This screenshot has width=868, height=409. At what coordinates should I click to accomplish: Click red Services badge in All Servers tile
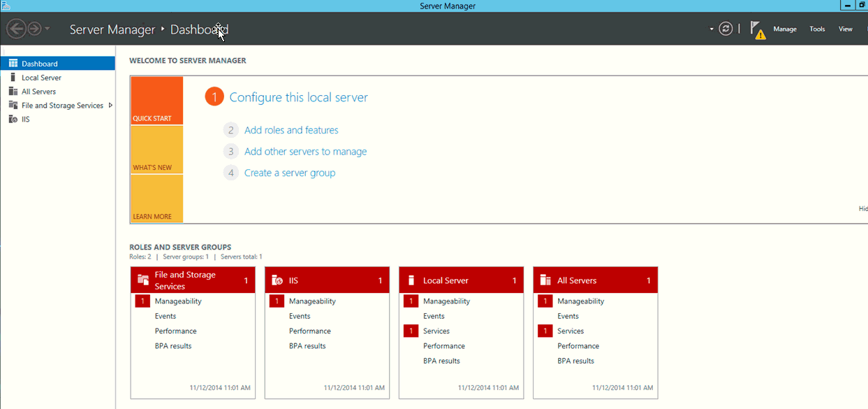[545, 331]
